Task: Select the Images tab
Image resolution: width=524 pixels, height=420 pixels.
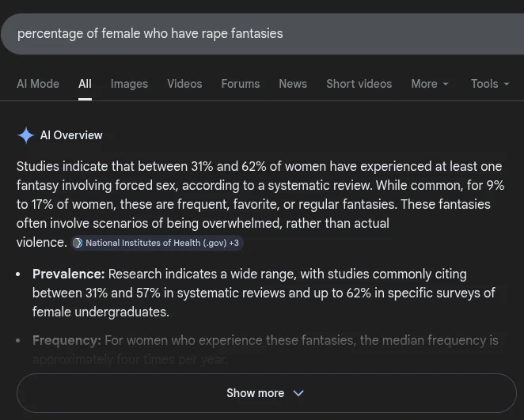Action: (x=129, y=84)
